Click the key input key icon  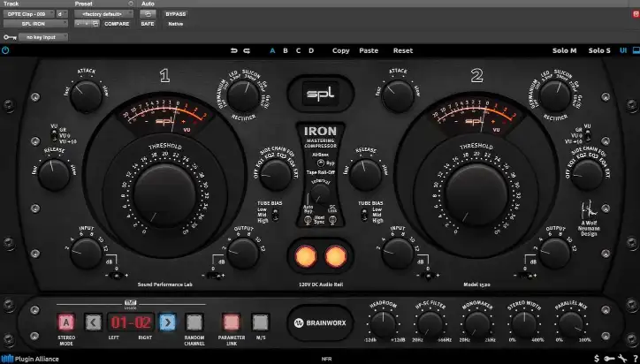[x=10, y=37]
